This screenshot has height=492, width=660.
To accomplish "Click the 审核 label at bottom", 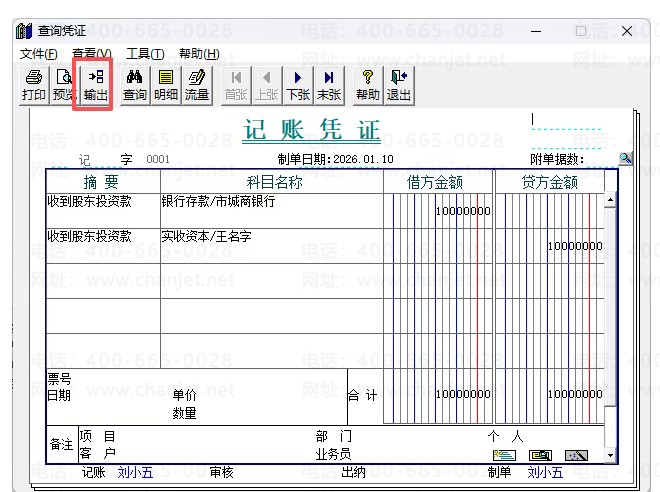I will [221, 472].
